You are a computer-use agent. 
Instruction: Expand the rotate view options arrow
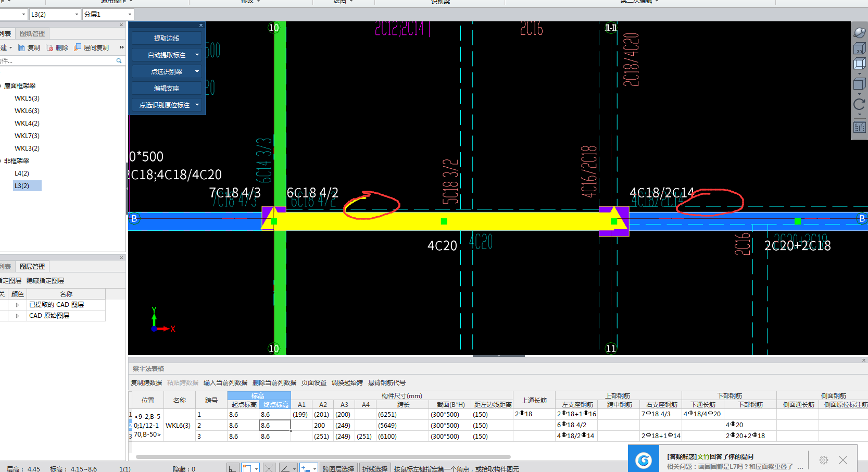(859, 114)
